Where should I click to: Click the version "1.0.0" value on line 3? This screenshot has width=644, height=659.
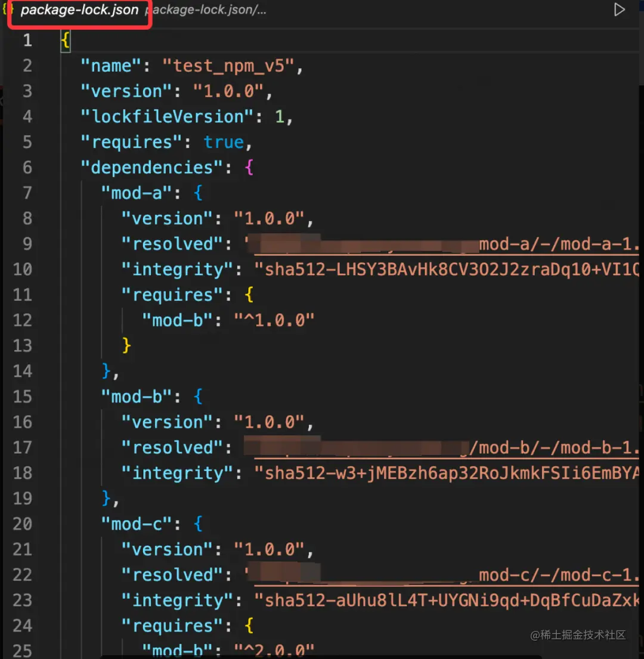228,92
